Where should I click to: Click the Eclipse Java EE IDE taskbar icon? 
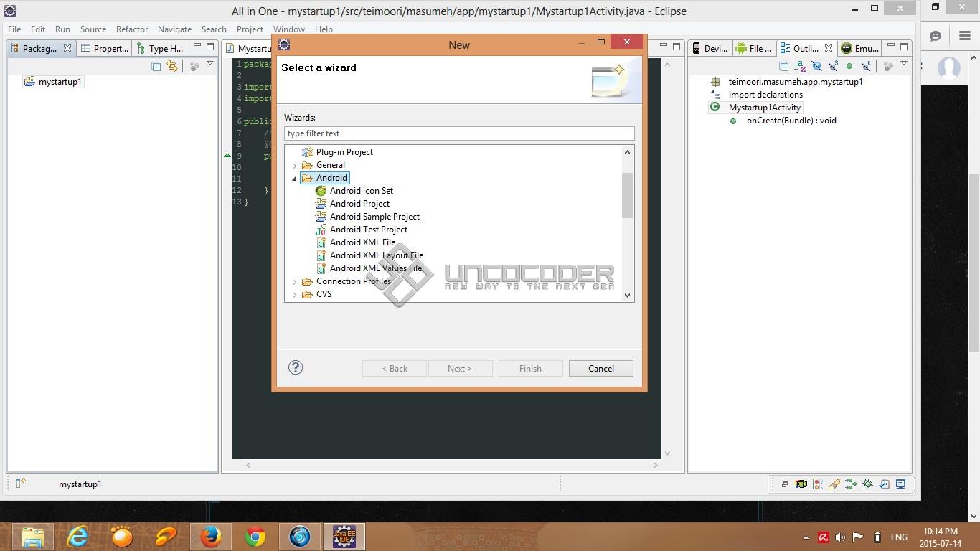[x=344, y=537]
